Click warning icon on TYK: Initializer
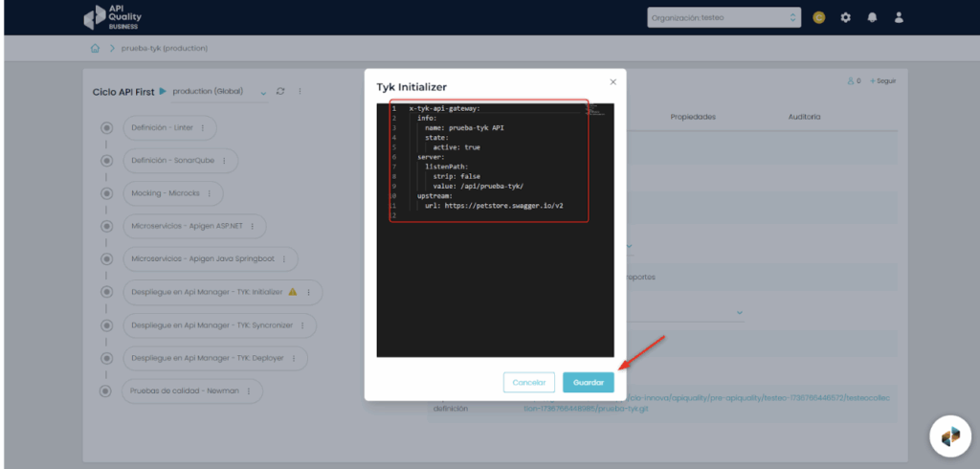Viewport: 980px width, 469px height. point(293,292)
